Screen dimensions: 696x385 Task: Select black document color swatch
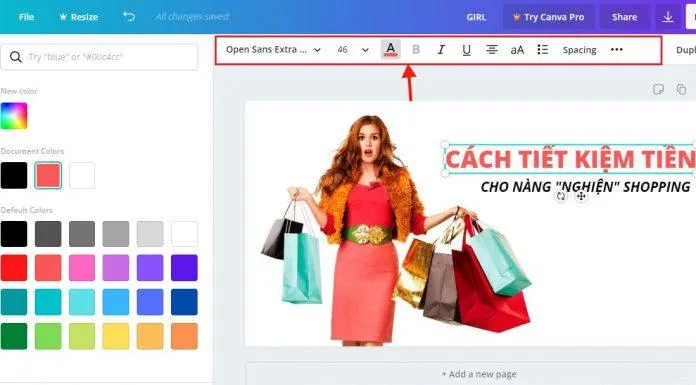(14, 175)
